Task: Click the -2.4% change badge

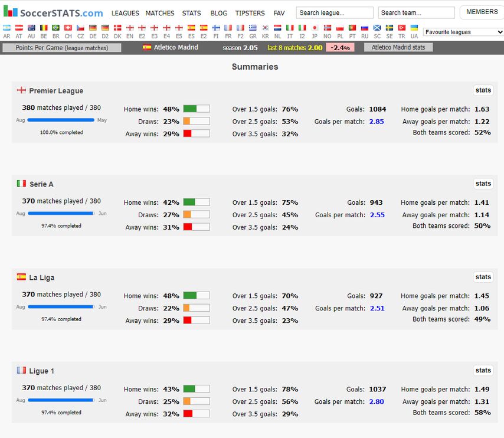Action: (x=340, y=48)
